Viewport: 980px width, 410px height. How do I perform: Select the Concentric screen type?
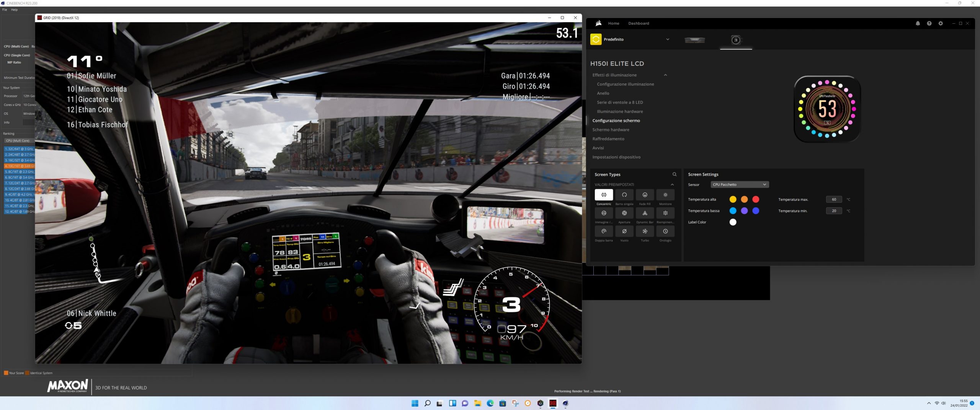(x=604, y=195)
